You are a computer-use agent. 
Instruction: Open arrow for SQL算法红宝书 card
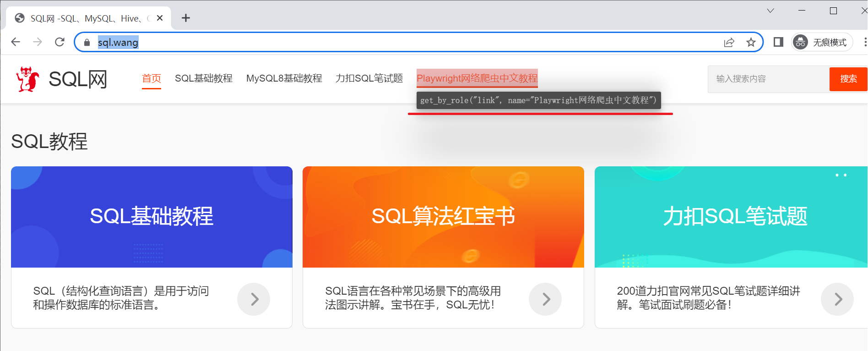pos(545,299)
